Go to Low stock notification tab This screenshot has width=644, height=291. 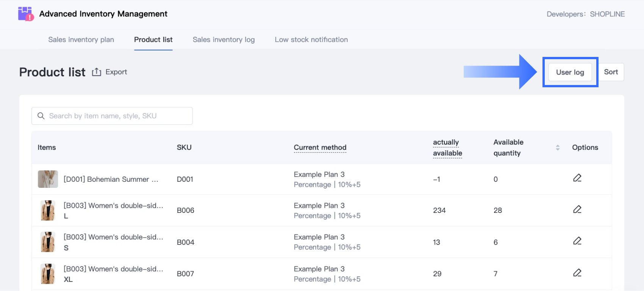(x=311, y=39)
